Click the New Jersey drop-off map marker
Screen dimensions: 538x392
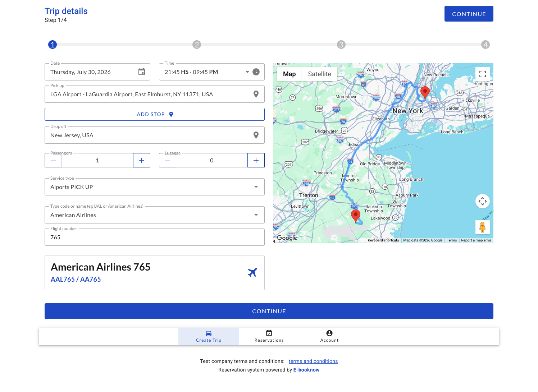pyautogui.click(x=356, y=216)
